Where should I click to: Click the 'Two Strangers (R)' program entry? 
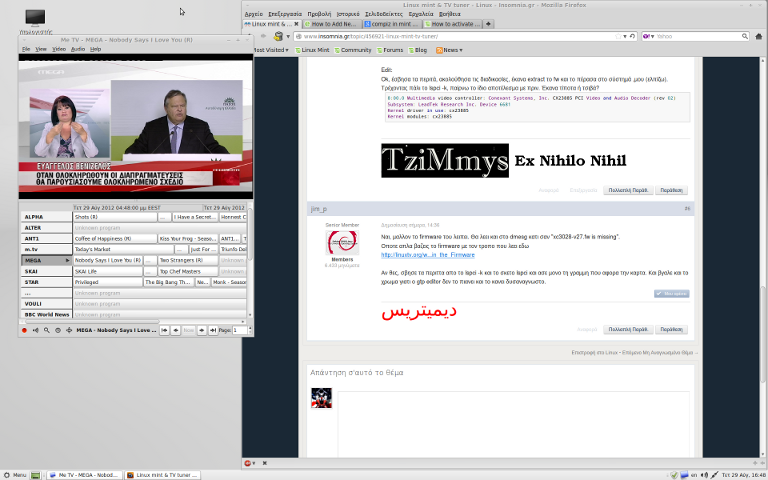(x=188, y=261)
